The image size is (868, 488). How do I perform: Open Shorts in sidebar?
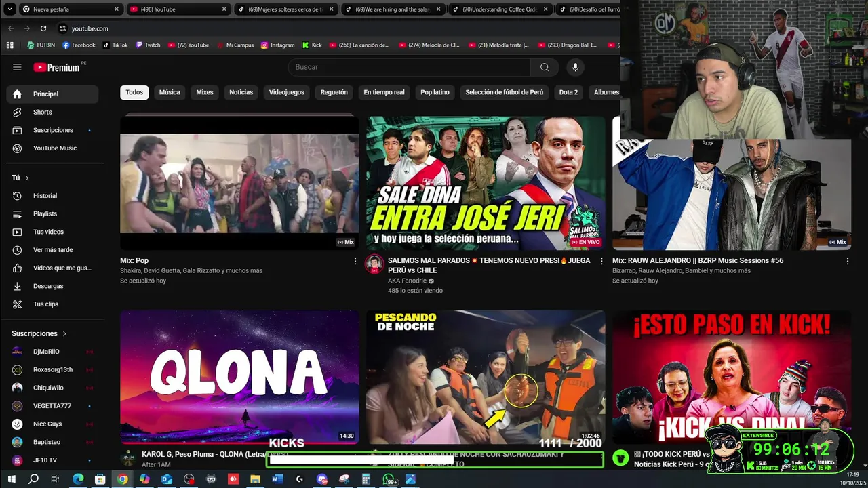point(52,112)
